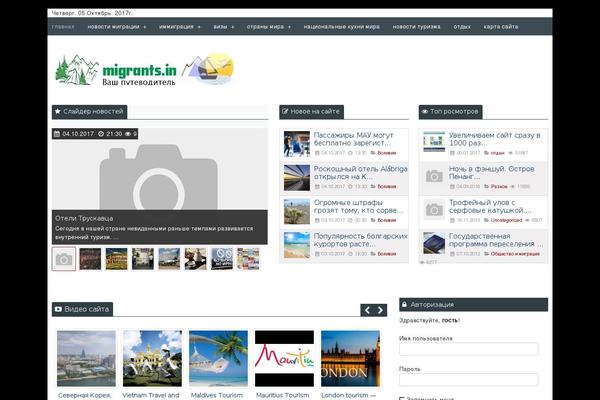Select the eighth slider thumbnail
Image resolution: width=600 pixels, height=400 pixels.
click(x=248, y=259)
